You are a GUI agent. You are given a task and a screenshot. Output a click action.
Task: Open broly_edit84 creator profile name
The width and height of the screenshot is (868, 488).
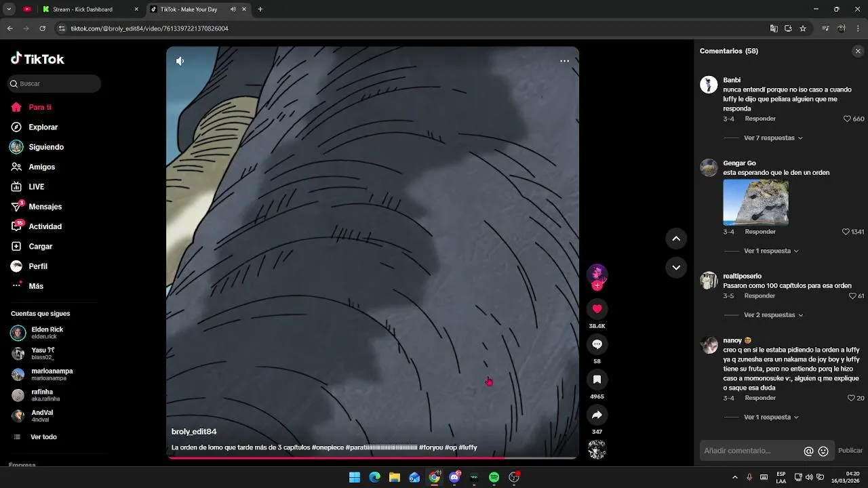(x=194, y=432)
